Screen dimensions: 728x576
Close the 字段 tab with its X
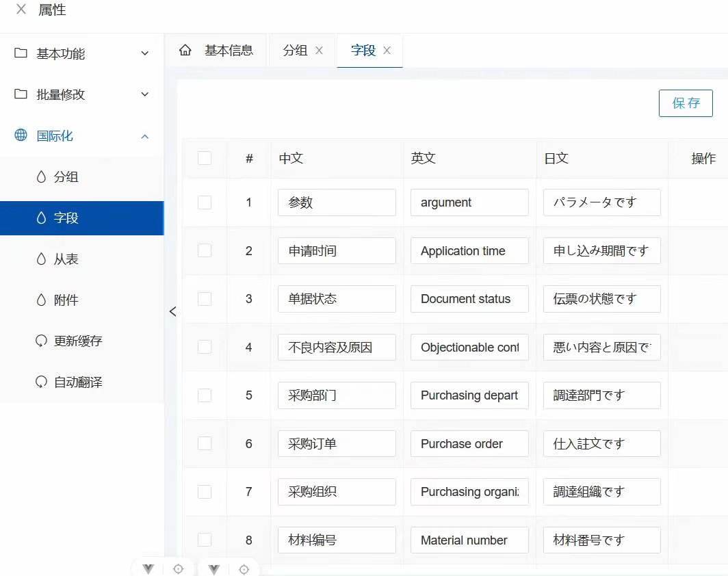387,51
